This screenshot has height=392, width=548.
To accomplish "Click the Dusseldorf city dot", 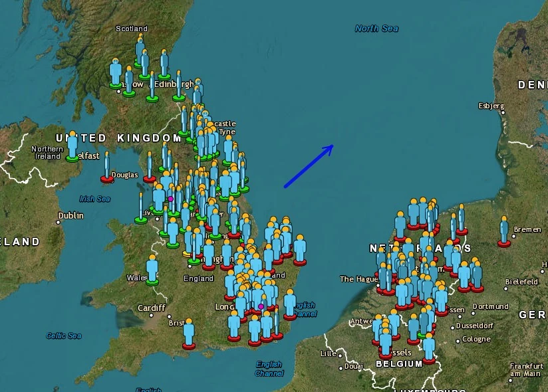I will (453, 328).
